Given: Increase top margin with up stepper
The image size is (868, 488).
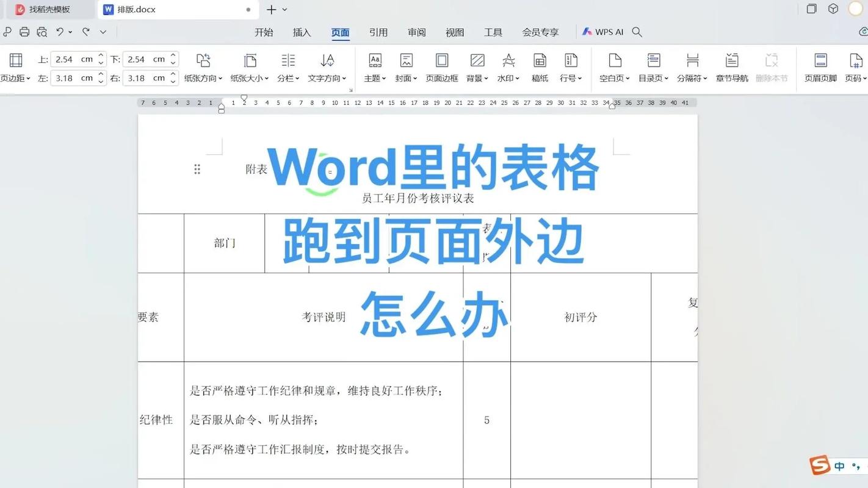Looking at the screenshot, I should tap(101, 56).
